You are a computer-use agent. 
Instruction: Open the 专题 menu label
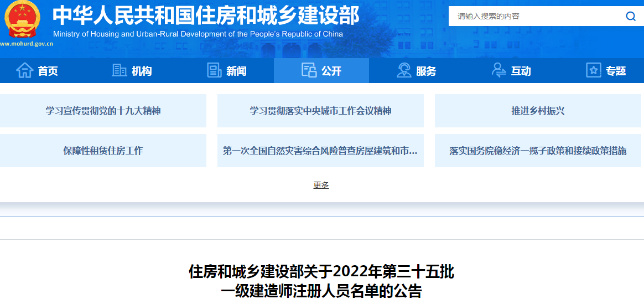click(616, 71)
